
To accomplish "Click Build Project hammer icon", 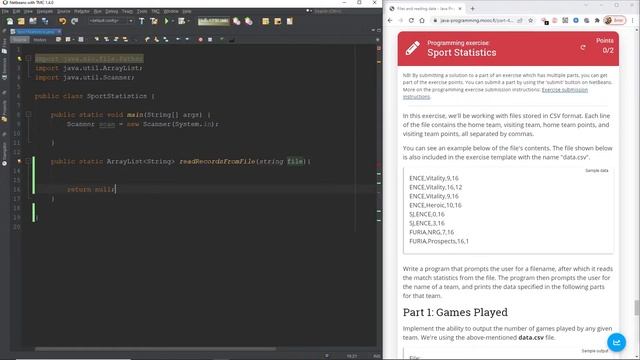I will click(142, 21).
